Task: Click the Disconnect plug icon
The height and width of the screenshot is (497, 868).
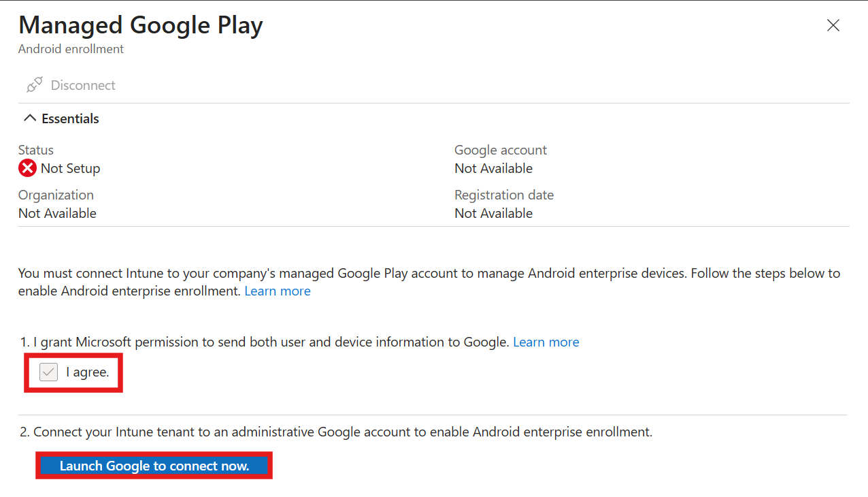Action: (34, 85)
